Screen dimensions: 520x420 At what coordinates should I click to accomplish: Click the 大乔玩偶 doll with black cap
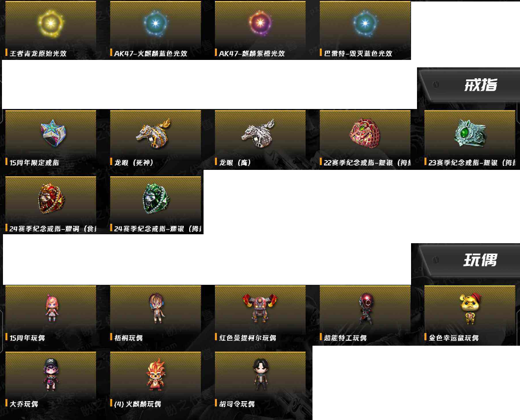click(x=51, y=375)
